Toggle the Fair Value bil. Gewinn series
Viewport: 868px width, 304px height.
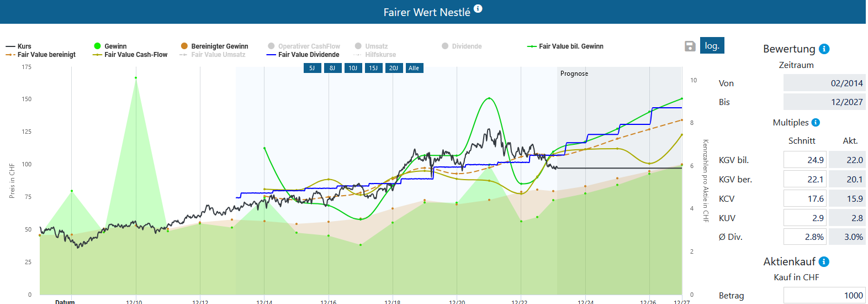coord(565,46)
